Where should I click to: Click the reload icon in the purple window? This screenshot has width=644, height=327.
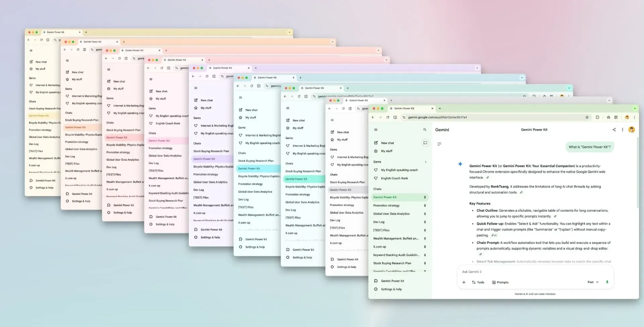[207, 76]
